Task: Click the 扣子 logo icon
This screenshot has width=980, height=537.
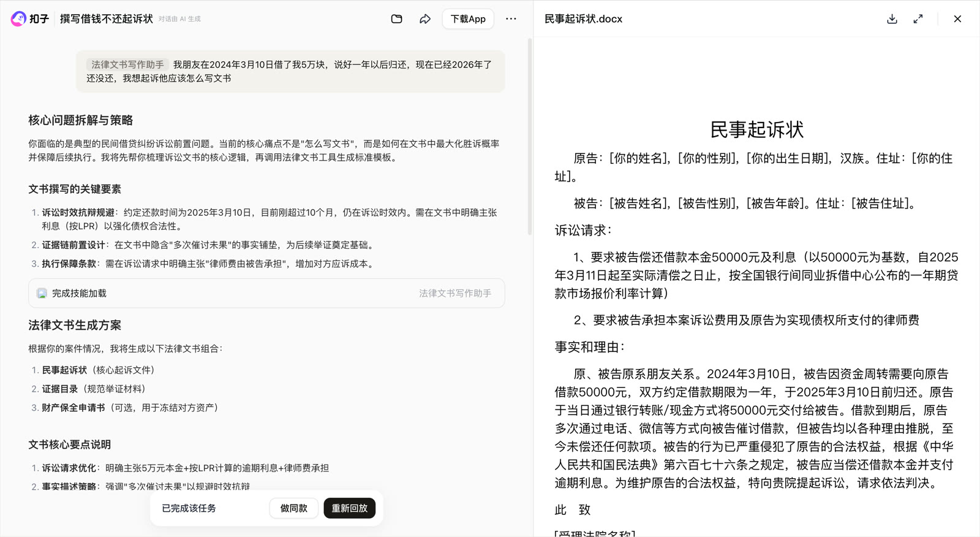Action: point(18,19)
